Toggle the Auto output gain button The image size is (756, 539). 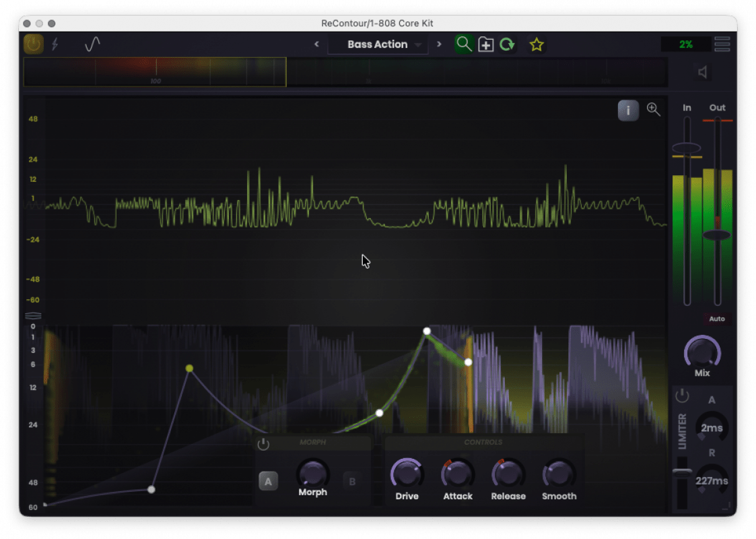coord(716,319)
